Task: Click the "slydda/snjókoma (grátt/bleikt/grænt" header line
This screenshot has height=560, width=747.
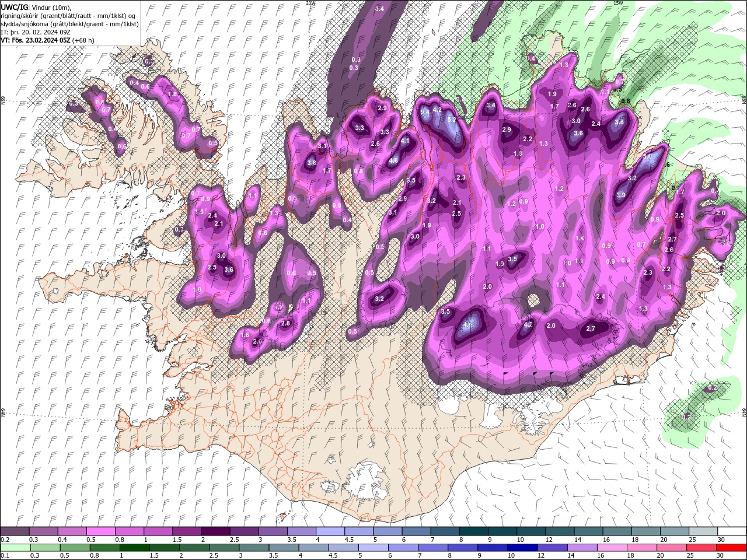Action: 69,24
